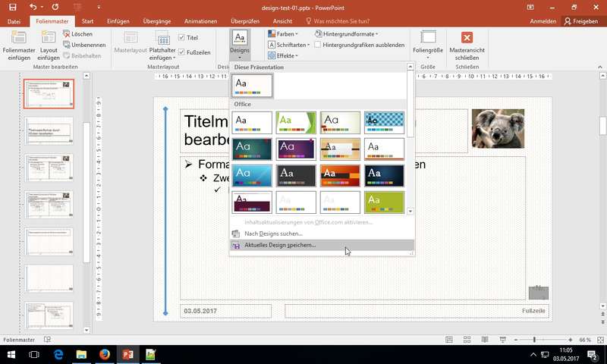607x364 pixels.
Task: Choose Aktuelles Design speichern menu entry
Action: click(280, 245)
